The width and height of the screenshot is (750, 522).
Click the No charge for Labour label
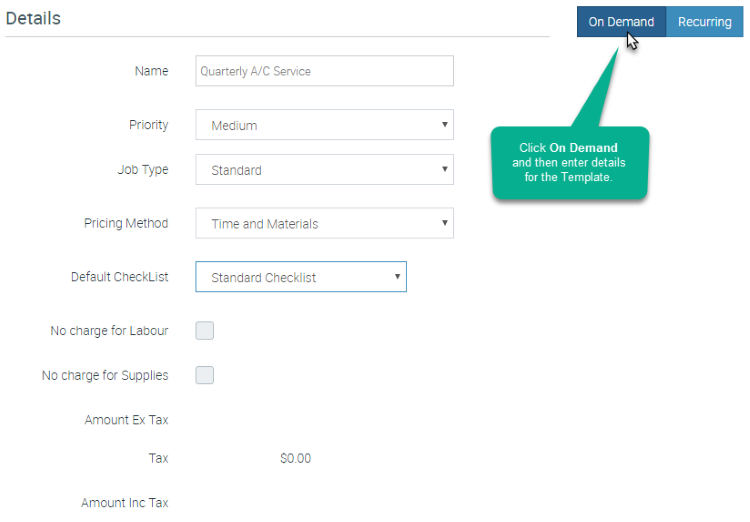tap(109, 331)
